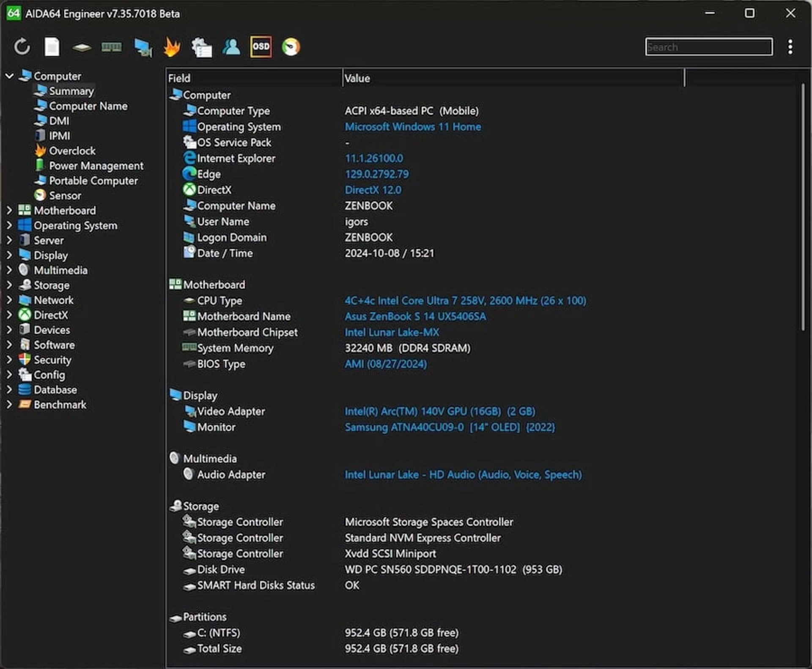Click the Refresh toolbar icon
The image size is (812, 669).
pyautogui.click(x=22, y=47)
